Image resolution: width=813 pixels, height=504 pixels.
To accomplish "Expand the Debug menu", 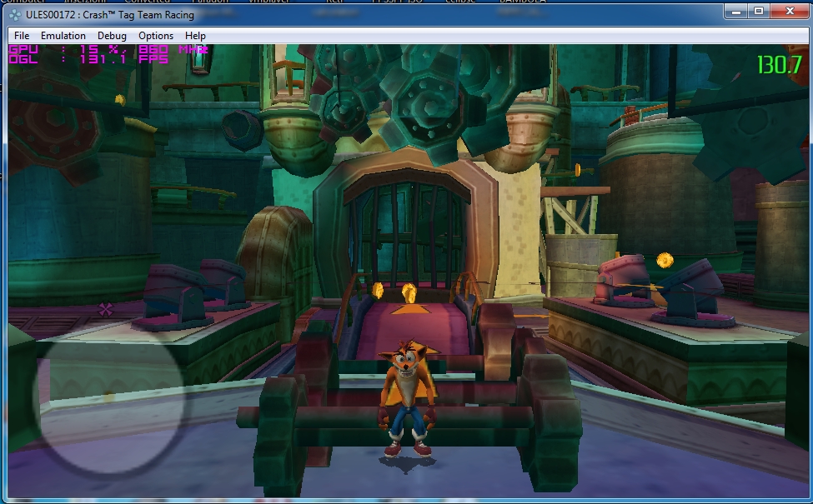I will click(x=112, y=36).
